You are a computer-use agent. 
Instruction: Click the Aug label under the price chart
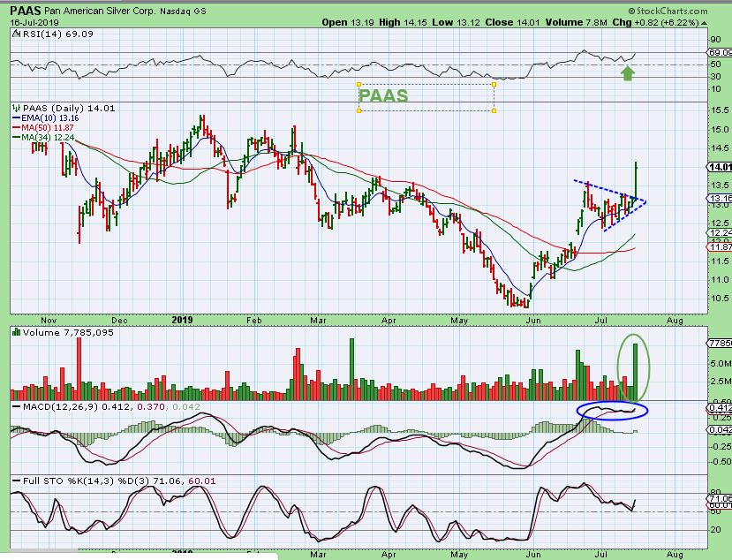tap(675, 321)
